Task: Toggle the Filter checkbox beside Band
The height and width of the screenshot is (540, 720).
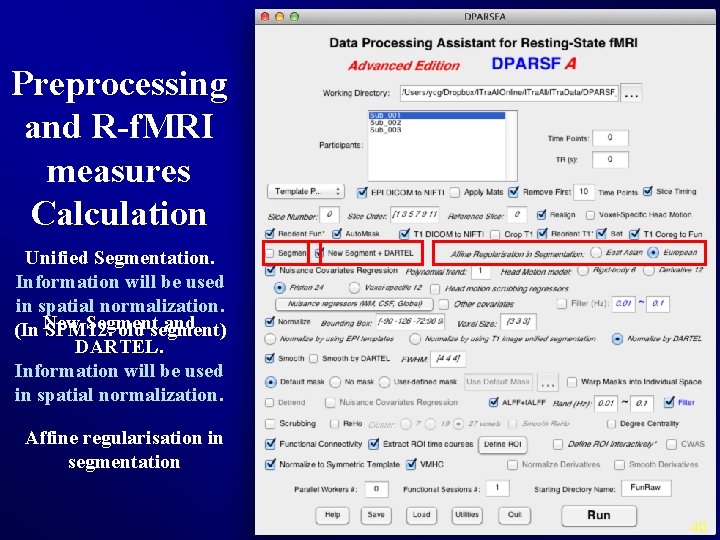Action: pos(669,402)
